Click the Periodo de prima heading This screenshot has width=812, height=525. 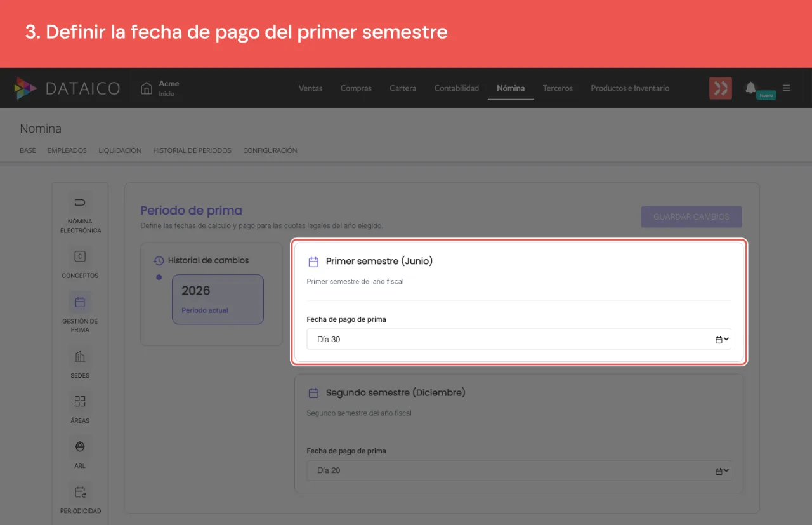click(x=191, y=210)
